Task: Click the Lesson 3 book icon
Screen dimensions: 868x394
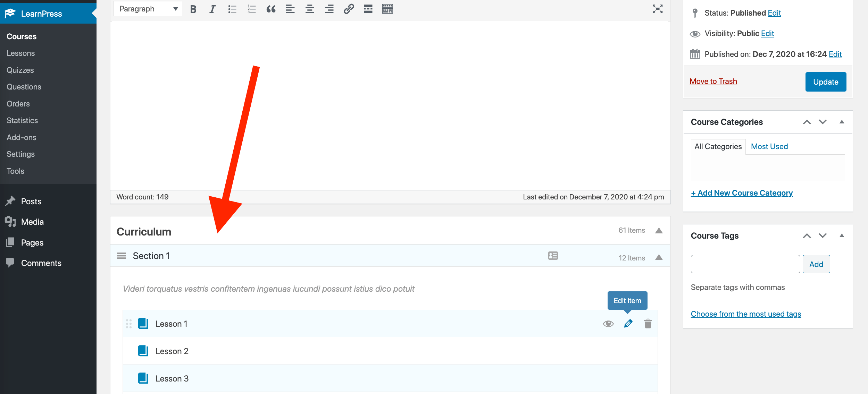Action: tap(143, 378)
